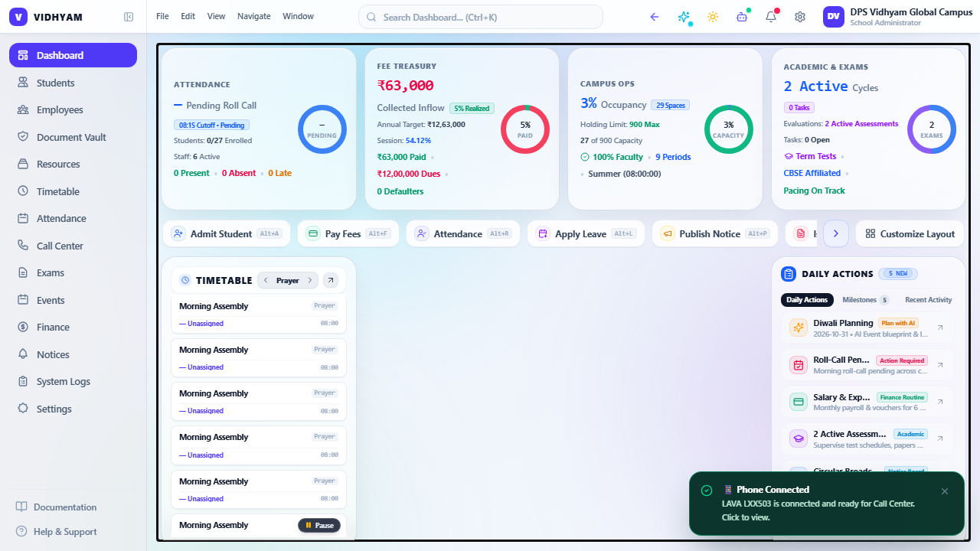Open the notifications bell
980x551 pixels.
(x=771, y=17)
